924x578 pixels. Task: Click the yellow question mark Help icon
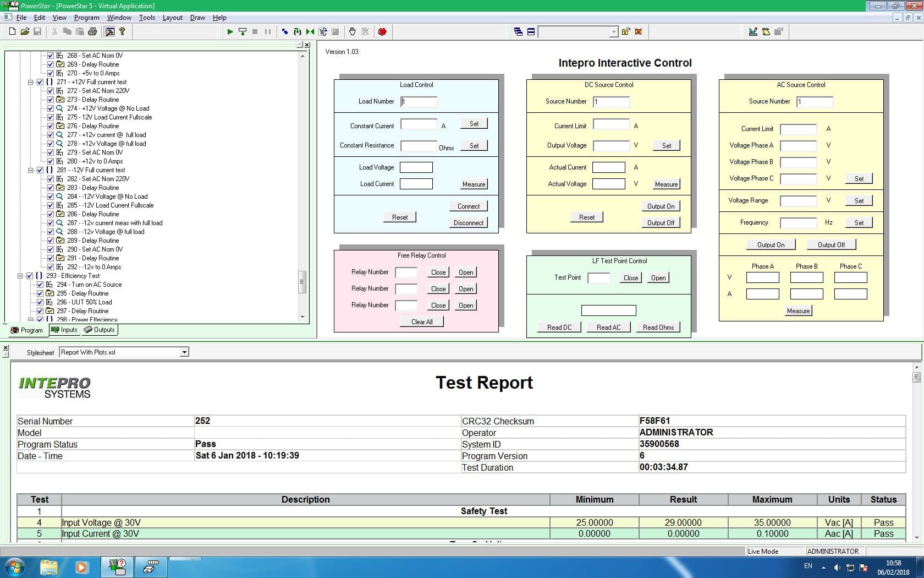122,31
